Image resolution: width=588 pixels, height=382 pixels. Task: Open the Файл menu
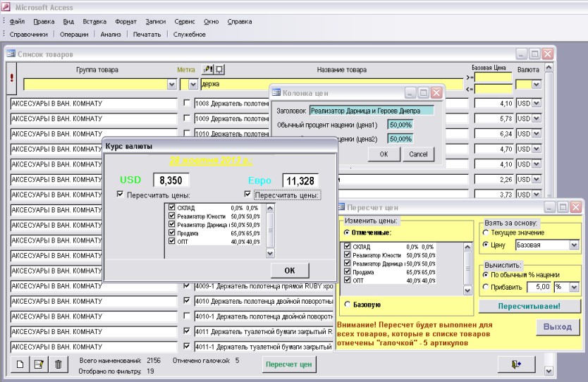pos(17,21)
